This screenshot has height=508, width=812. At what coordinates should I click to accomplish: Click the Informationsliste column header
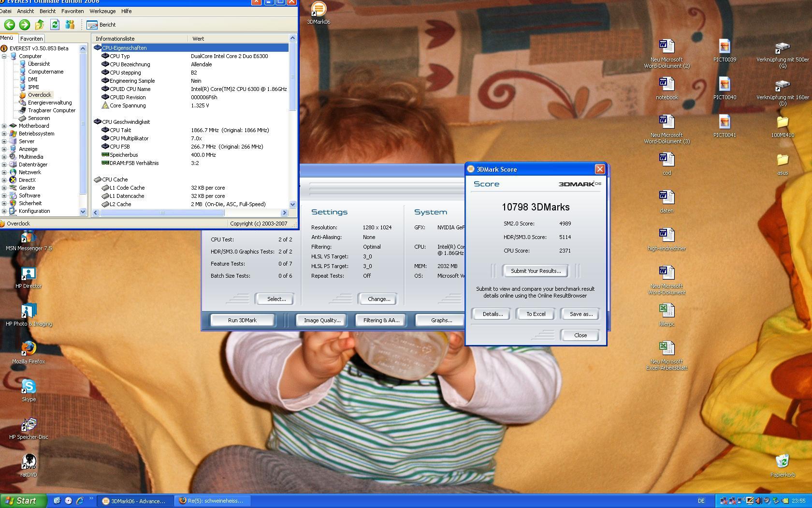coord(140,38)
